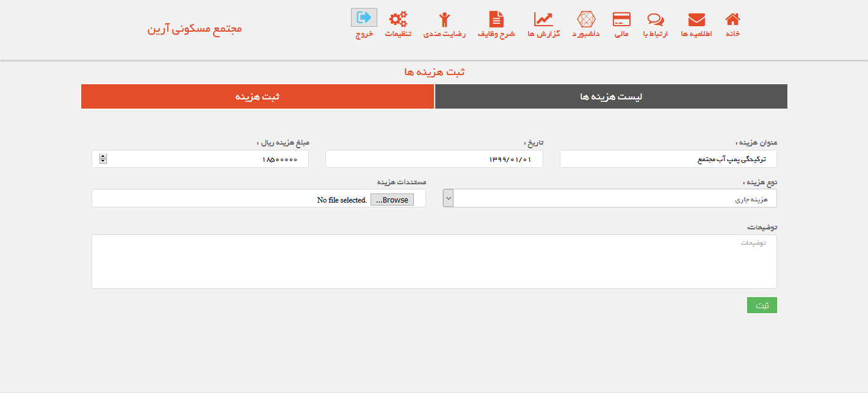Screen dimensions: 868x393
Task: Click the تنظیمات menu label
Action: 398,34
